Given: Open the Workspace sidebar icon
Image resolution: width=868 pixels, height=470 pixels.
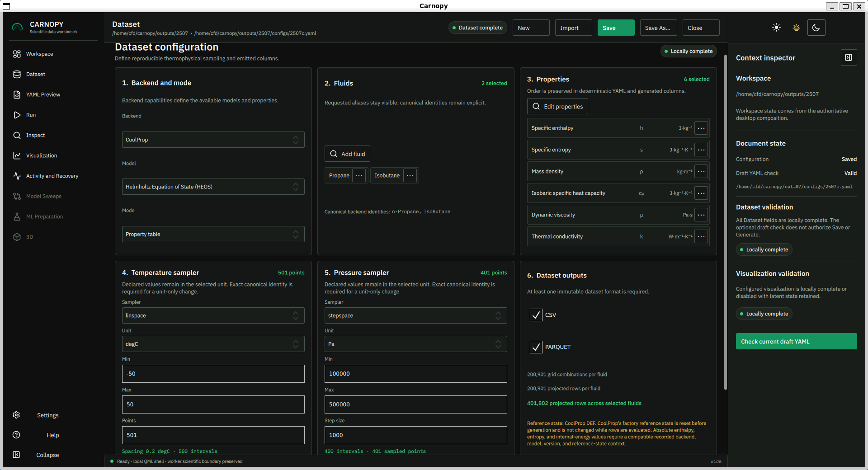Looking at the screenshot, I should [x=17, y=54].
